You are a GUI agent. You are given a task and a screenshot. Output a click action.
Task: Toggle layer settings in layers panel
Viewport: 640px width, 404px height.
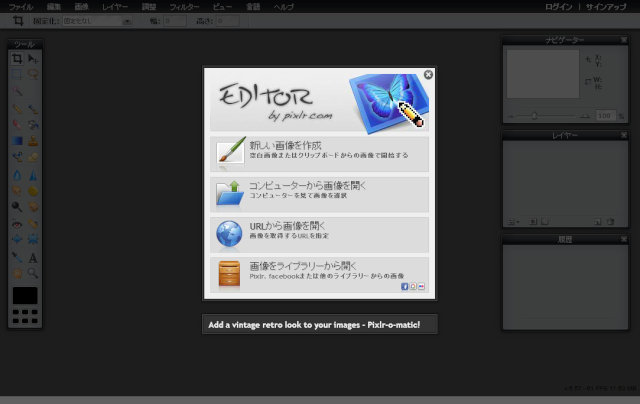click(513, 222)
